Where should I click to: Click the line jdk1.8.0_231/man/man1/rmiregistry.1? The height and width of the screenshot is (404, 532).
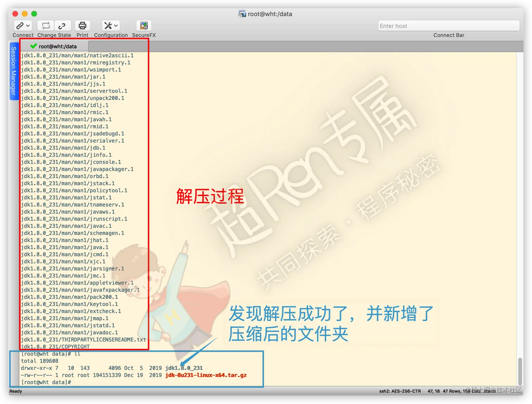tap(76, 63)
